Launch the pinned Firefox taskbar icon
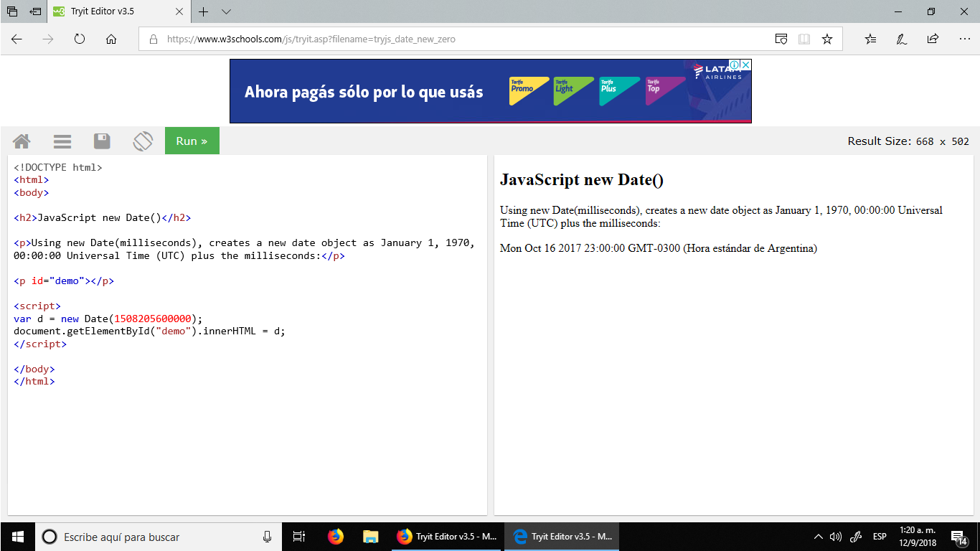Image resolution: width=980 pixels, height=551 pixels. point(335,537)
